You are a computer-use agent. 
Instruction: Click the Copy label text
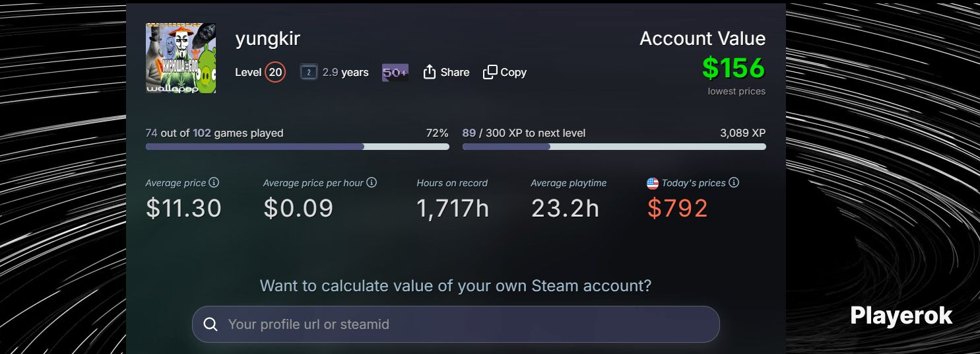pyautogui.click(x=513, y=73)
